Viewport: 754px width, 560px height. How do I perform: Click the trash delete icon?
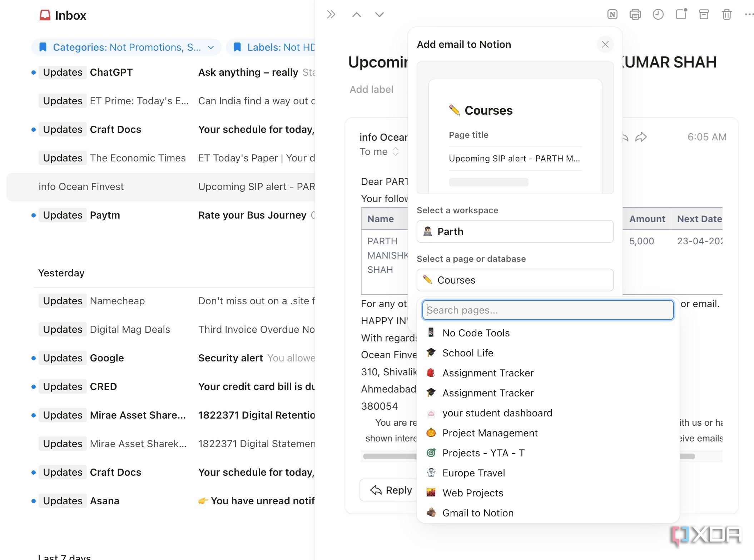pyautogui.click(x=727, y=15)
